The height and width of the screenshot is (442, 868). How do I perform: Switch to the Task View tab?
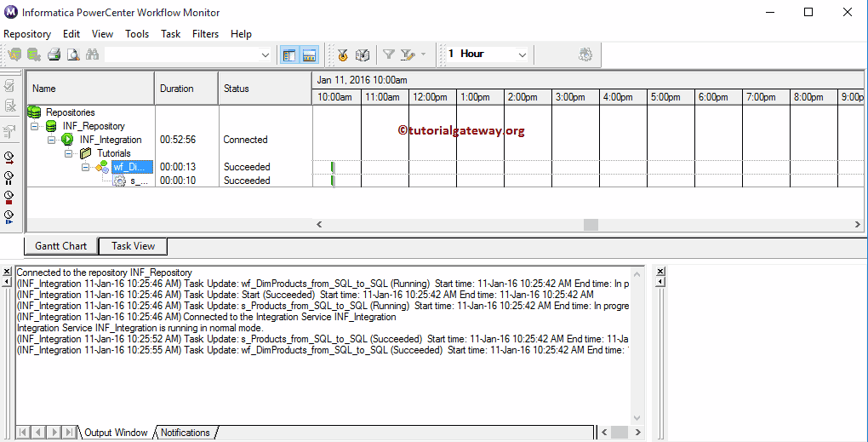click(133, 246)
